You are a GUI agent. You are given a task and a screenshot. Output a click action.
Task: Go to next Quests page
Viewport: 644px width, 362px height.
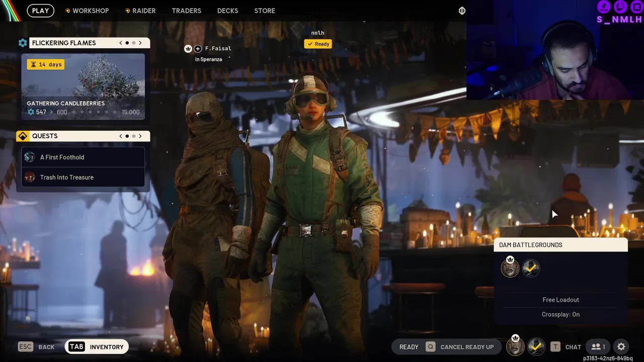click(x=140, y=136)
